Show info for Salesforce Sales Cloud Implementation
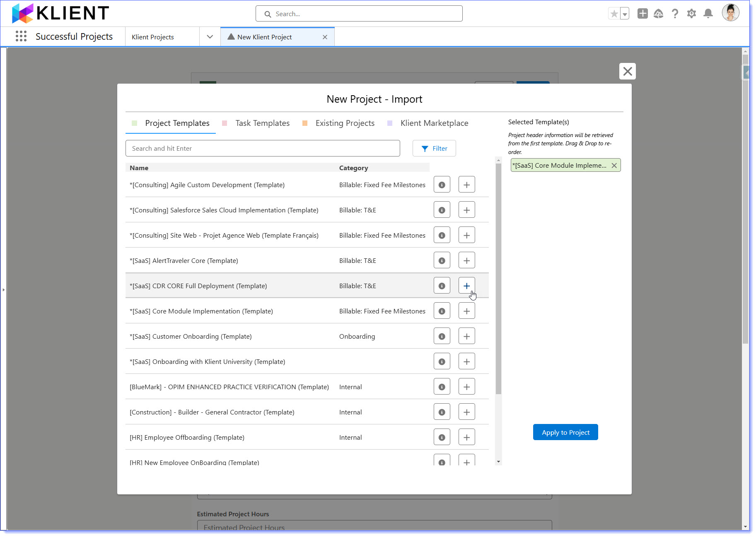 (442, 210)
